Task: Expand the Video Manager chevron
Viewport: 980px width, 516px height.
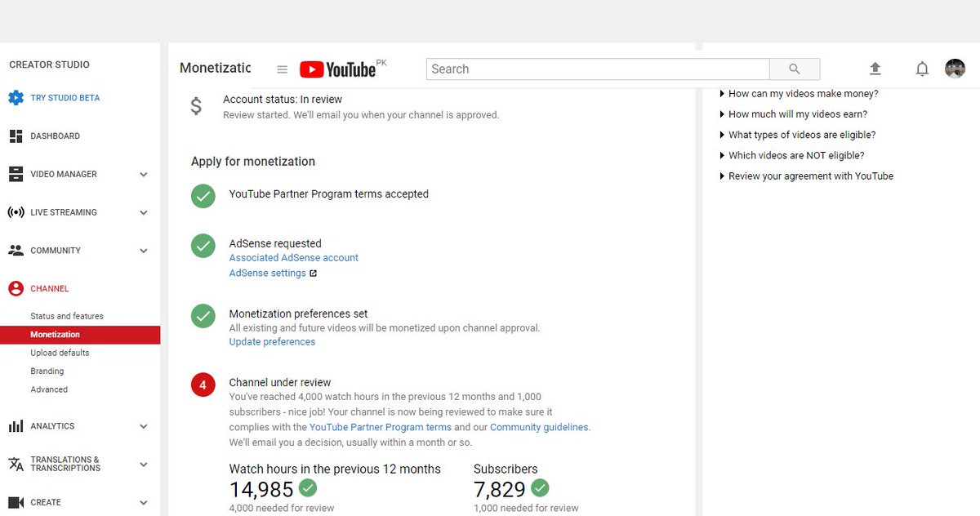Action: pyautogui.click(x=144, y=175)
